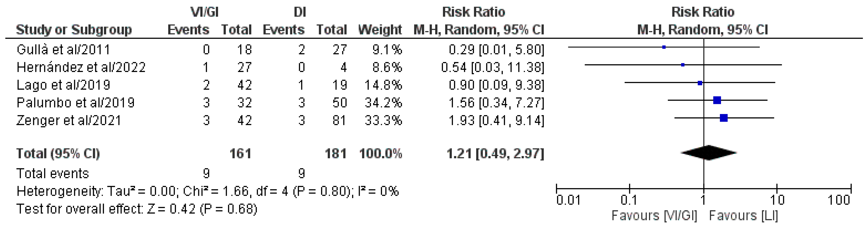
Task: Click the "Total (95% CI)" summary row label
Action: 58,154
